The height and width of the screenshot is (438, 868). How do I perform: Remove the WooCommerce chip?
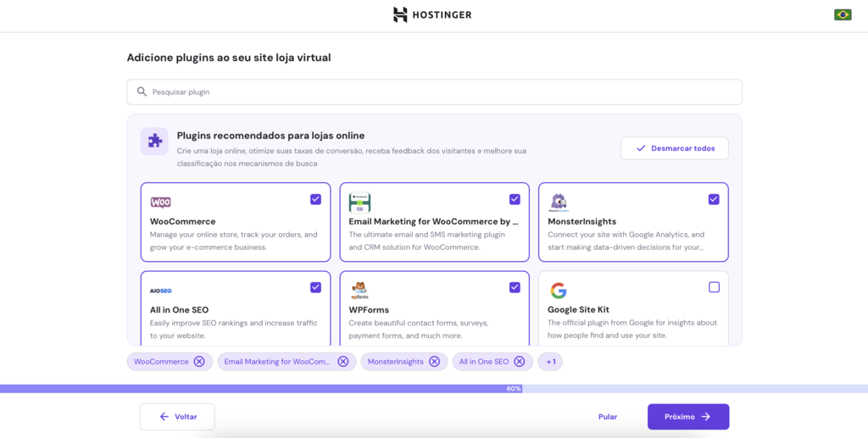199,362
